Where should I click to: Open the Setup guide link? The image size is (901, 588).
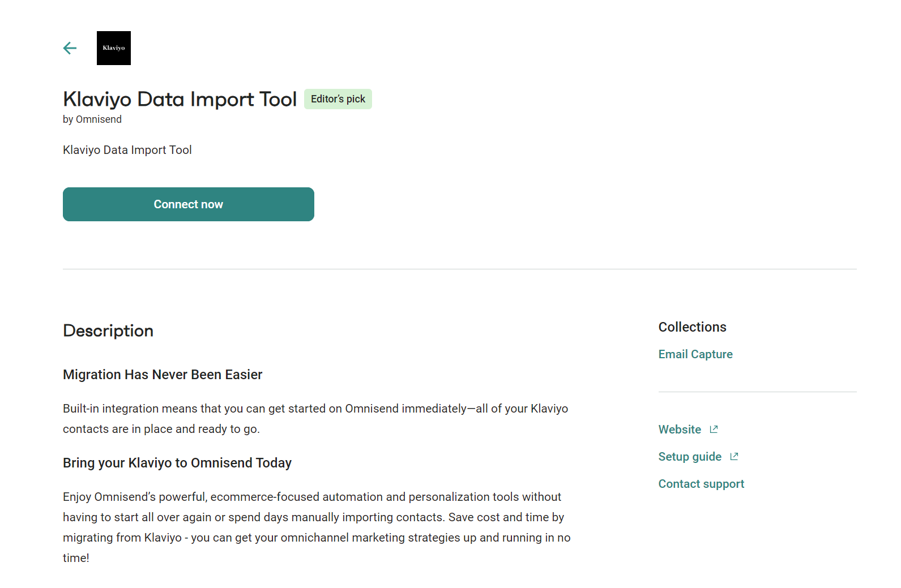click(x=690, y=457)
